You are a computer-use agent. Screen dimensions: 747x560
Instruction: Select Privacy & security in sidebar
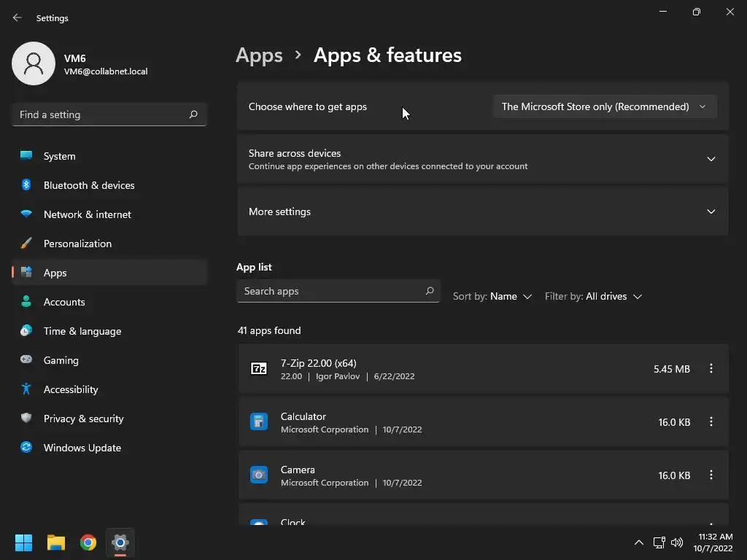click(x=83, y=419)
